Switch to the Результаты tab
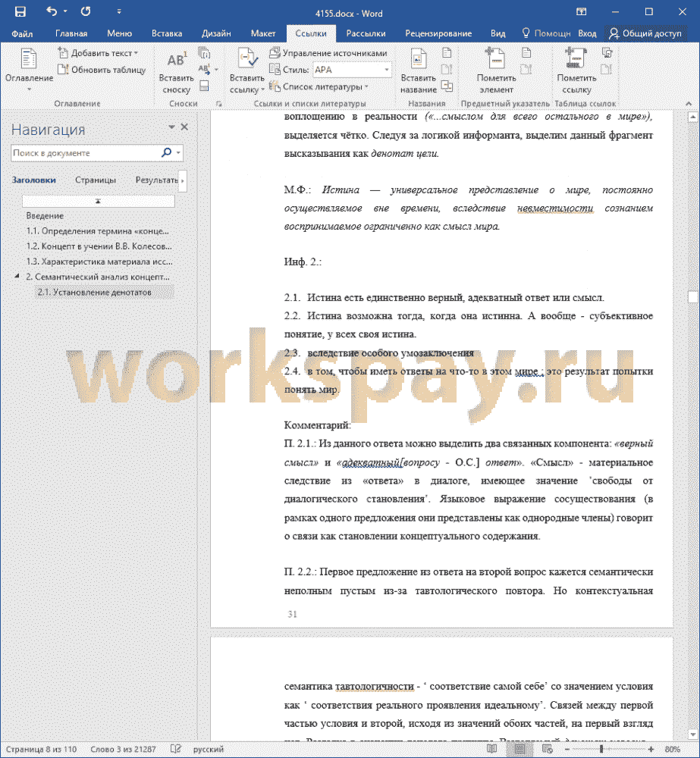The image size is (700, 758). tap(156, 180)
